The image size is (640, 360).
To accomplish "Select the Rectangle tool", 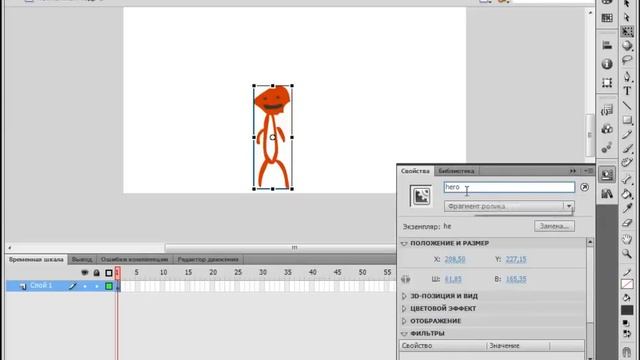I will point(627,120).
